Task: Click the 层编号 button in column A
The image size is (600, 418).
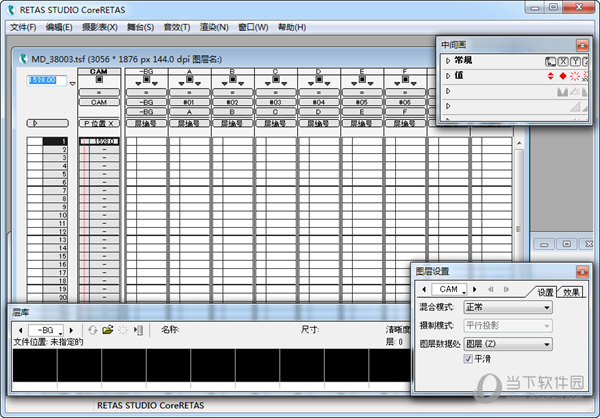Action: (x=189, y=123)
